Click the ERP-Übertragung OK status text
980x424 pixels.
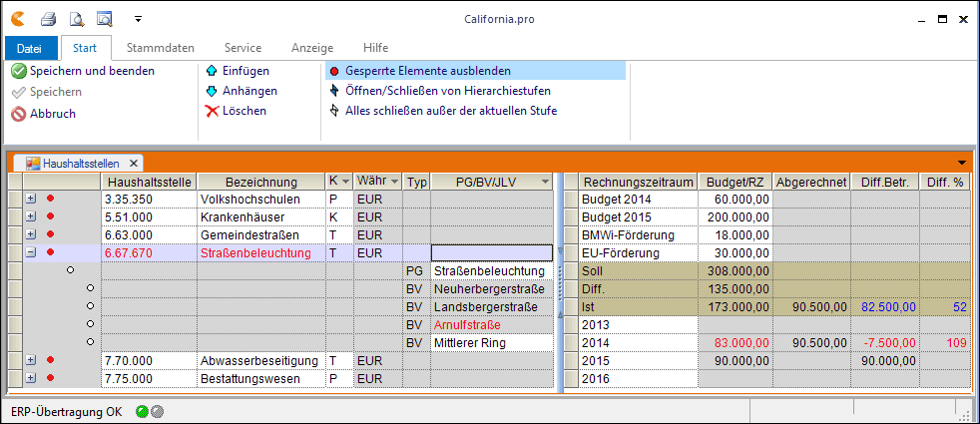(66, 411)
